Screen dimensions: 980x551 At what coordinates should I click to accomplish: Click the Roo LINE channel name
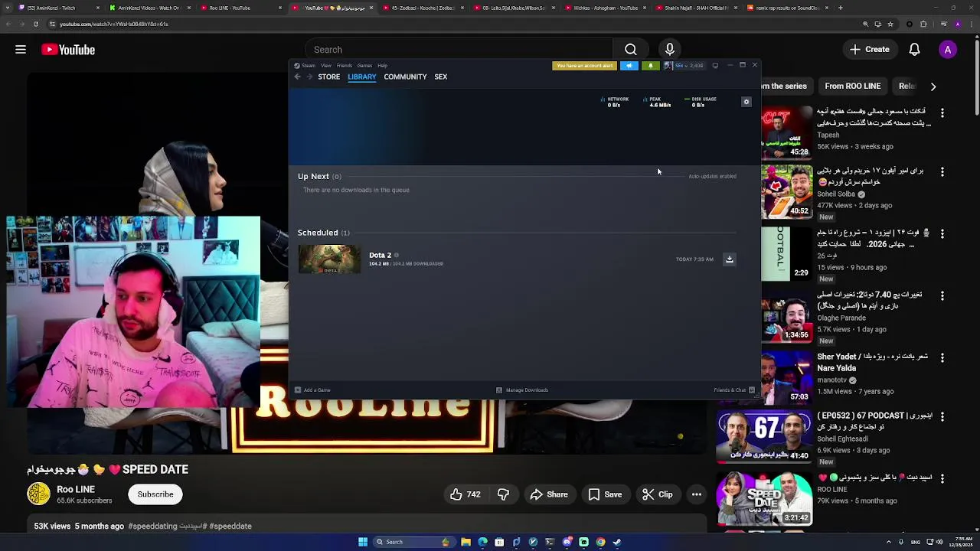(x=76, y=490)
